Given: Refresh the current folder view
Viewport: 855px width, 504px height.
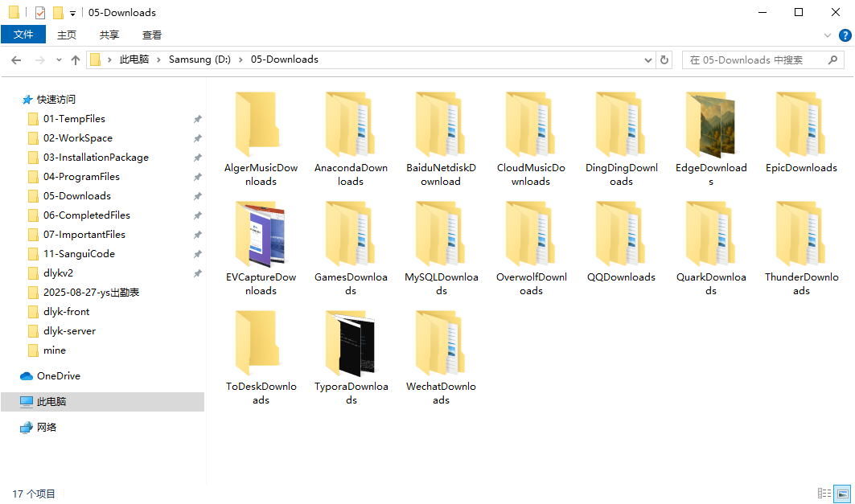Looking at the screenshot, I should click(664, 60).
